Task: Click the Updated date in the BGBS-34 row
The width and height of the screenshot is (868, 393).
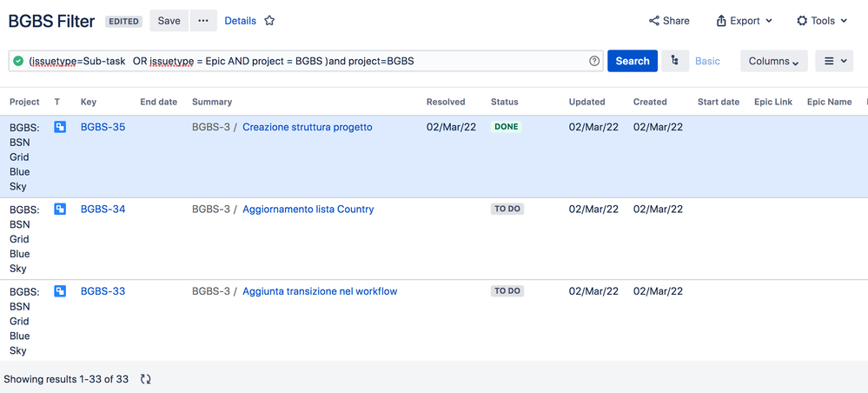Action: 593,209
